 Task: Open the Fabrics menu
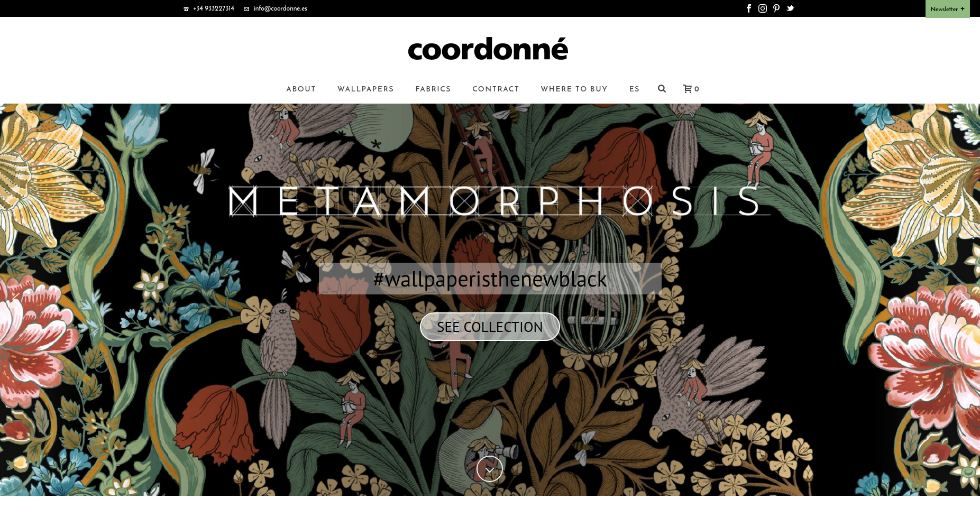[433, 89]
